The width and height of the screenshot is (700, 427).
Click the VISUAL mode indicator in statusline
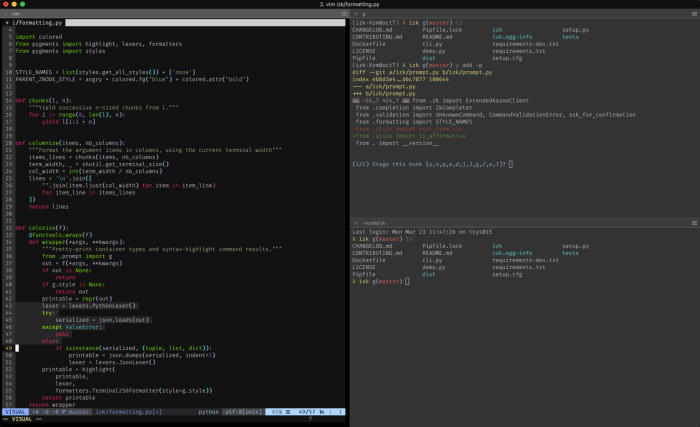15,412
